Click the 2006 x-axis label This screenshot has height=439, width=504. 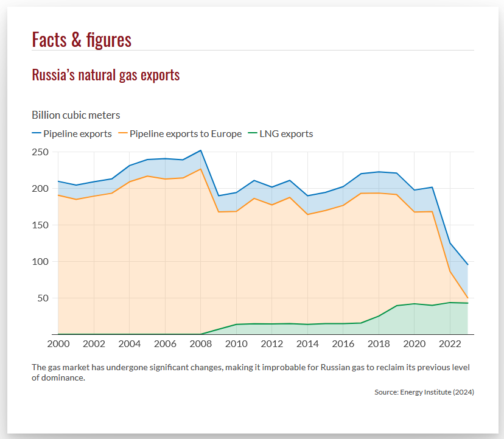click(165, 344)
